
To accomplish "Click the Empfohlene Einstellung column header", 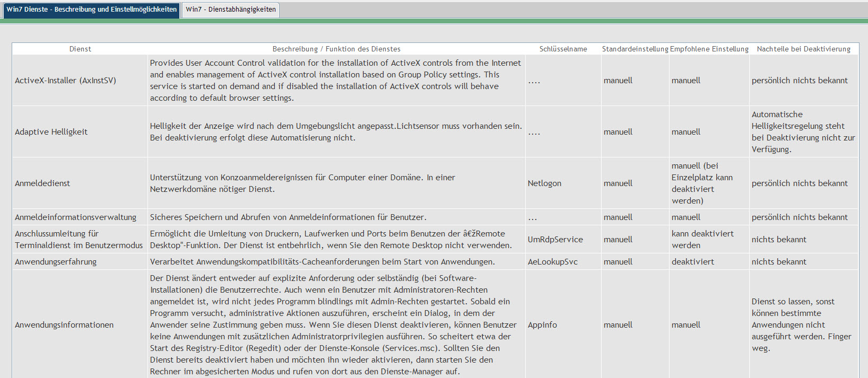I will click(709, 49).
